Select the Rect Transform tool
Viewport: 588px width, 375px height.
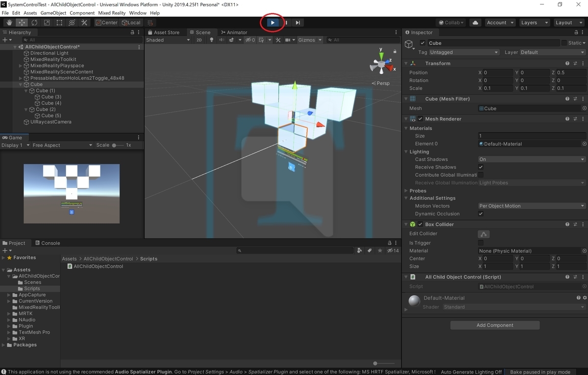(59, 23)
